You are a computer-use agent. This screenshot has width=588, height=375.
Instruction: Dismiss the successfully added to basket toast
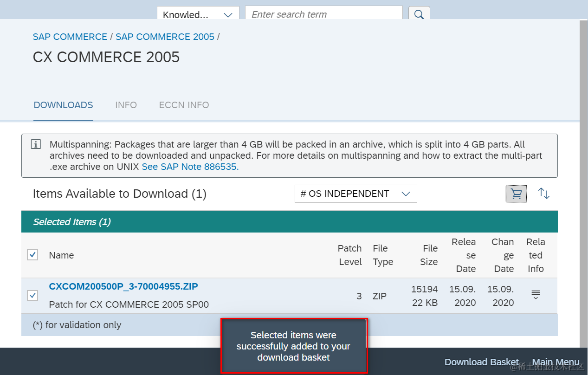coord(294,346)
